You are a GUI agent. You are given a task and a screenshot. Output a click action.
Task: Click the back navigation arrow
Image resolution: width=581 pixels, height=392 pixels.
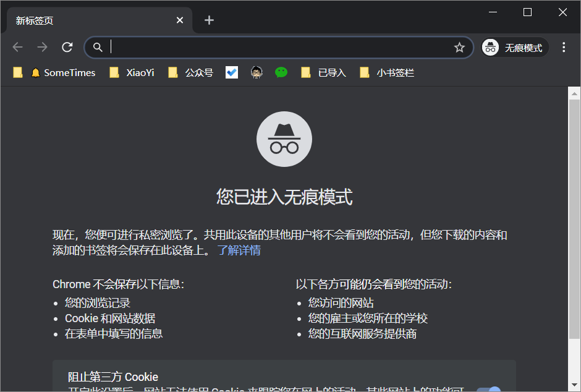(x=18, y=47)
